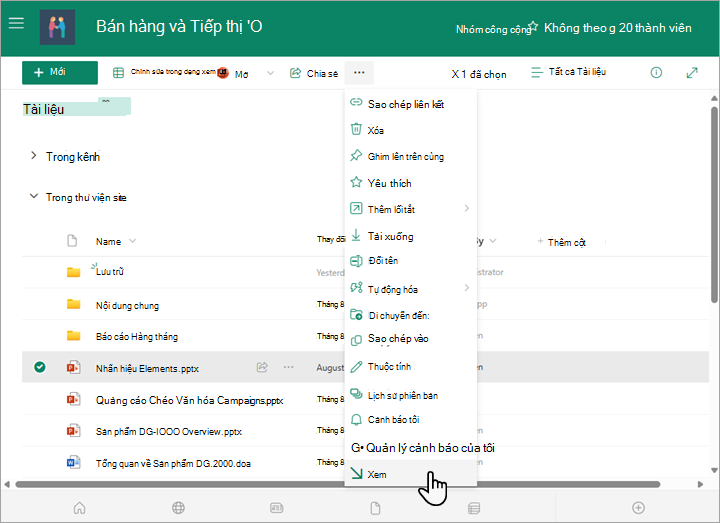Viewport: 720px width, 523px height.
Task: Open the Báo cáo Hàng tháng folder
Action: pyautogui.click(x=137, y=337)
